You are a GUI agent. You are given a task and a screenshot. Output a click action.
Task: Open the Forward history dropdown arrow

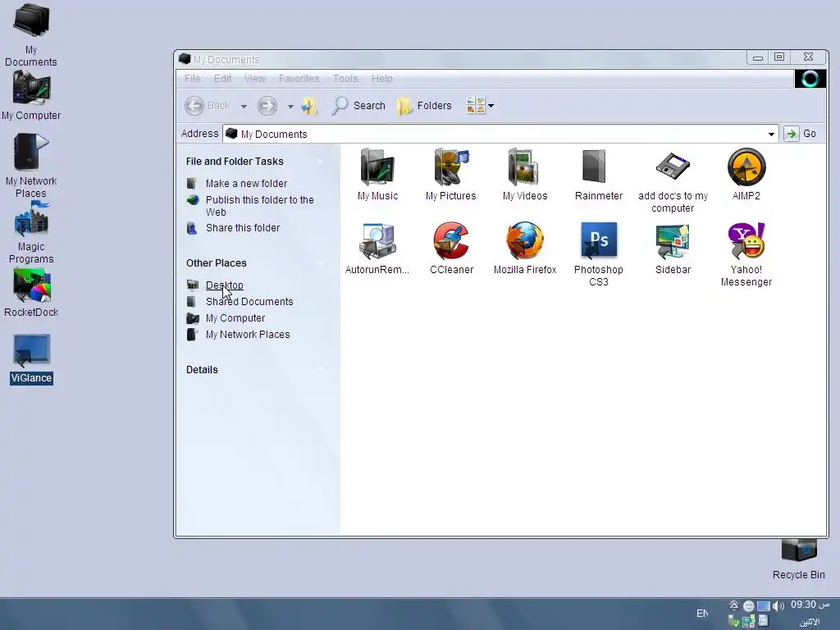[290, 106]
